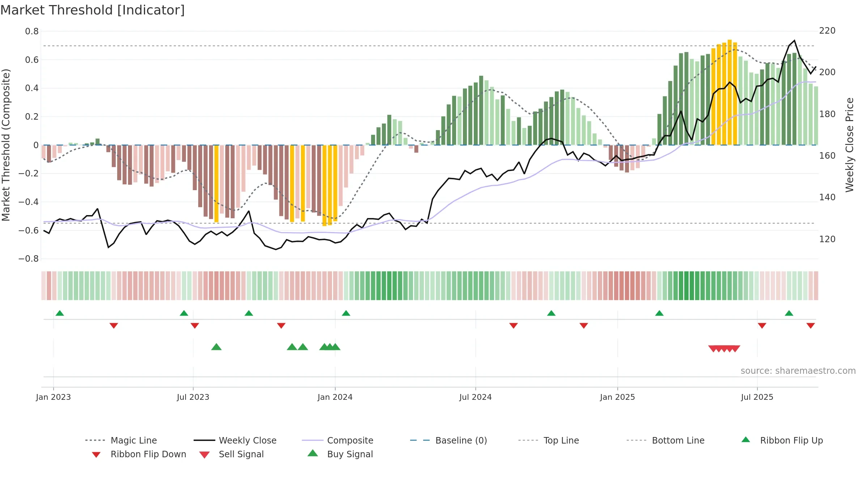Toggle the Baseline (0) legend entry
Screen dimensions: 868x488
pyautogui.click(x=448, y=440)
